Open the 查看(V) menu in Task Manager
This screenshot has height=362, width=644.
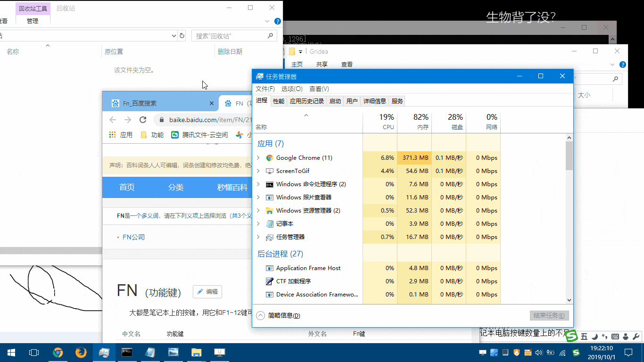[319, 89]
